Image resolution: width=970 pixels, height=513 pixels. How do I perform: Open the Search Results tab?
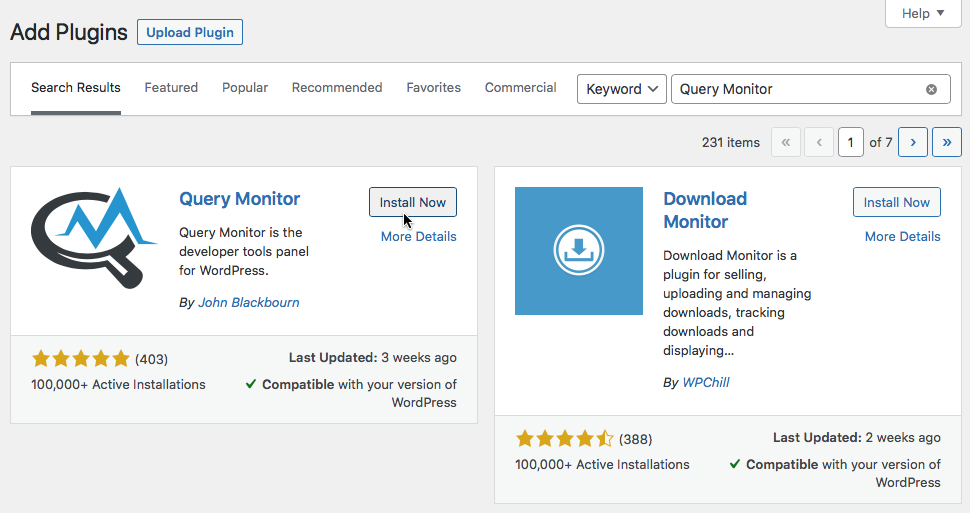pyautogui.click(x=76, y=88)
